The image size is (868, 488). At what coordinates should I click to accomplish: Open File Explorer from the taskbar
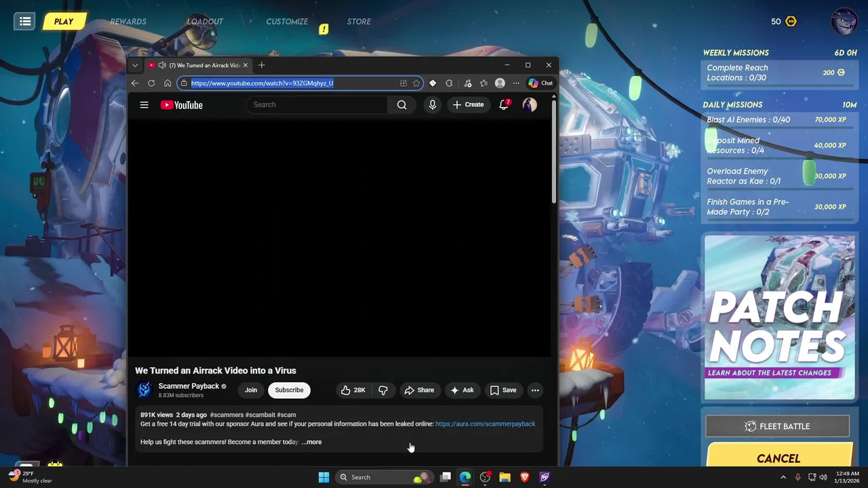tap(505, 477)
